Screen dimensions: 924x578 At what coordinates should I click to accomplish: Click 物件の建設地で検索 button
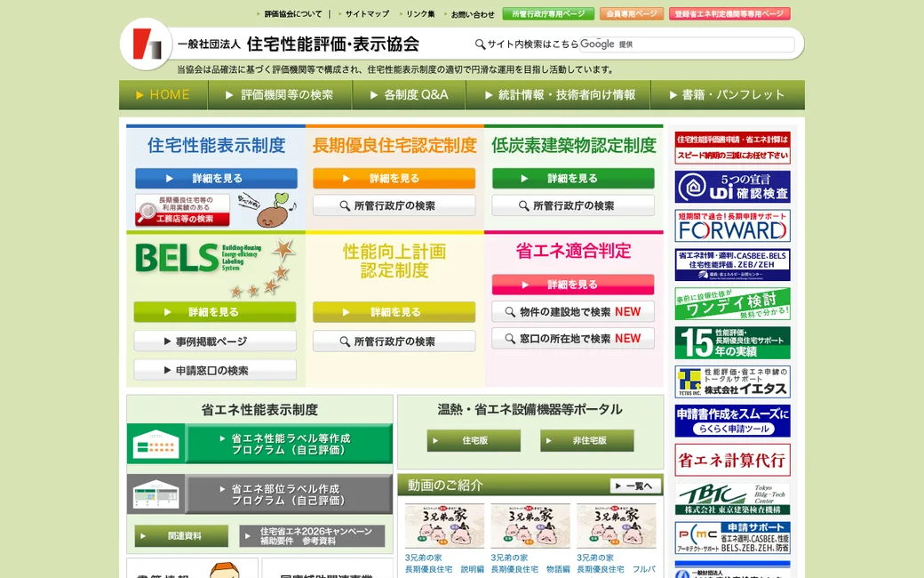coord(573,311)
